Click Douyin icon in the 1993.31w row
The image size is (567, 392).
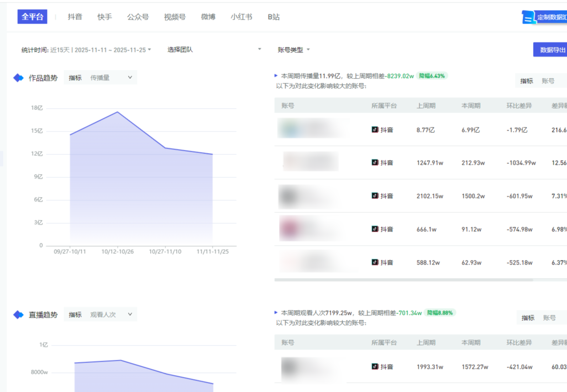coord(375,367)
